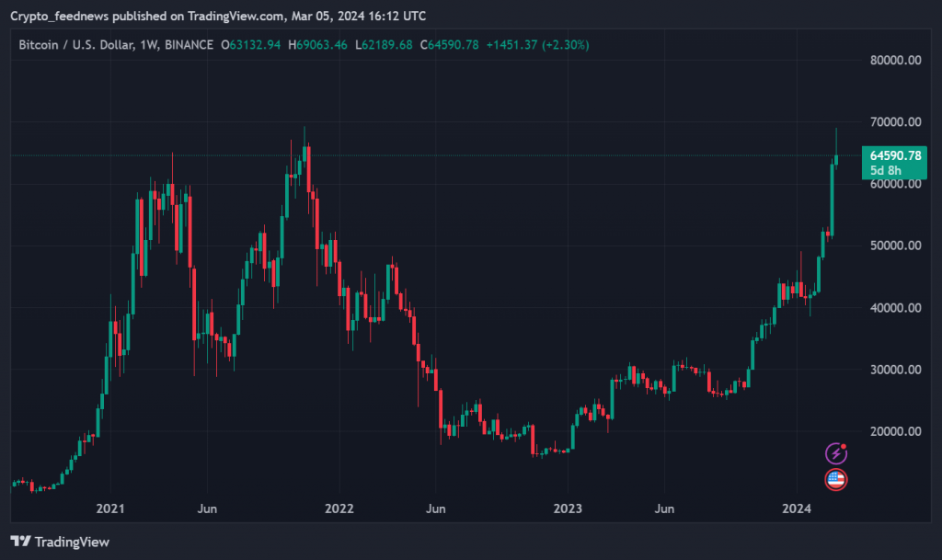The image size is (942, 560).
Task: Click the high price value H69063.46
Action: (318, 45)
